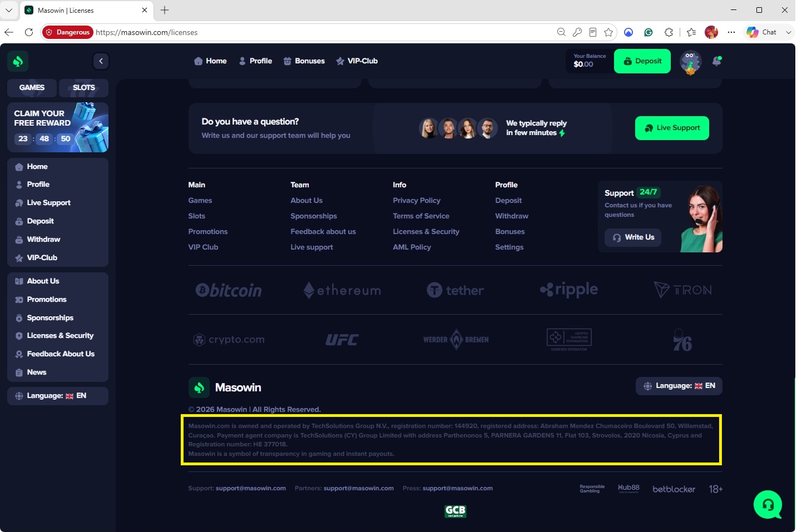Open VIP-Club in the sidebar
Image resolution: width=802 pixels, height=532 pixels.
(58, 258)
